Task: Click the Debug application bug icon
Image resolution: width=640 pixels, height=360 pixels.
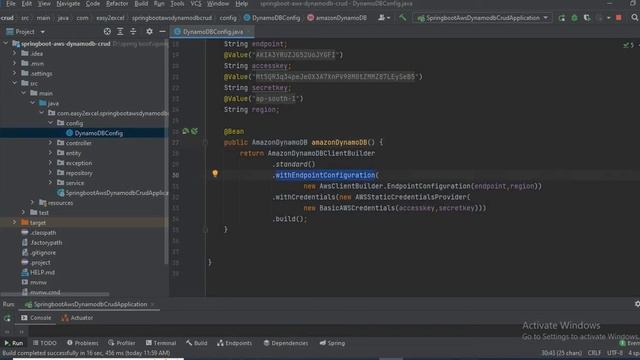Action: (x=574, y=18)
